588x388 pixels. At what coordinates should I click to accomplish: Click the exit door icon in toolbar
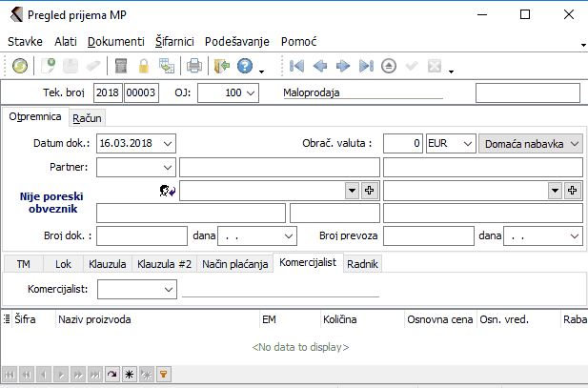[221, 67]
